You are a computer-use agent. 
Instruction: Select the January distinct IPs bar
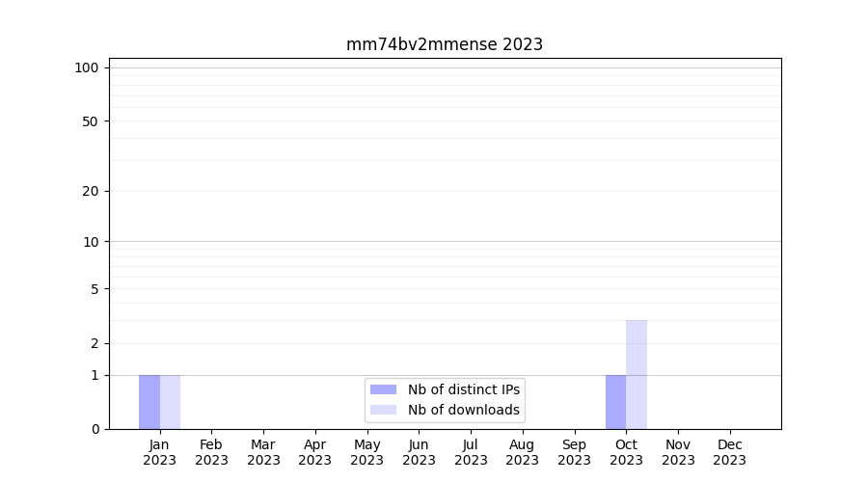point(149,402)
